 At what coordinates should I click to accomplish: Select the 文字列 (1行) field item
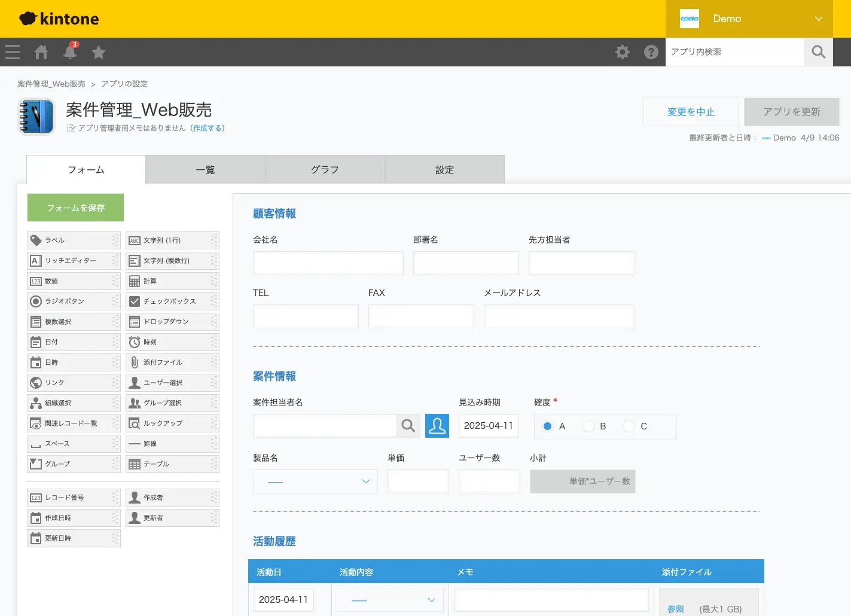(x=172, y=240)
